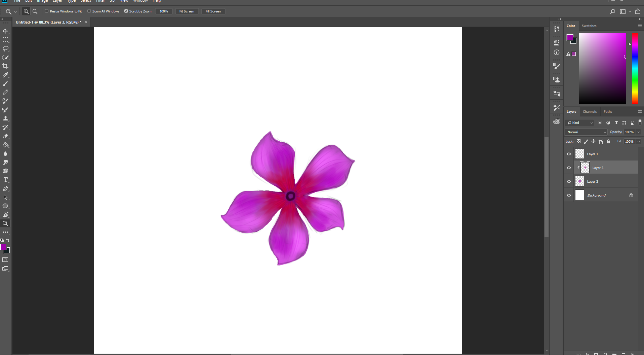Select the Rectangular Marquee tool

click(x=5, y=40)
